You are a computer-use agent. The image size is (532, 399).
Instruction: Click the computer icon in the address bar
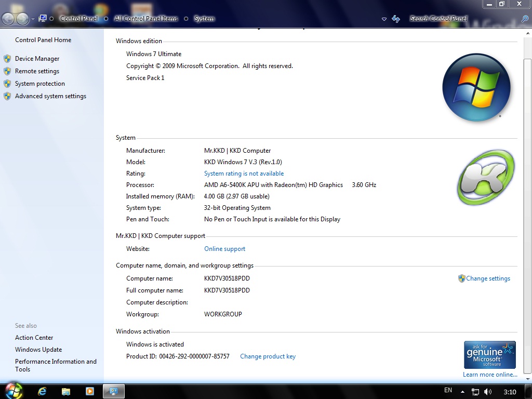(43, 18)
